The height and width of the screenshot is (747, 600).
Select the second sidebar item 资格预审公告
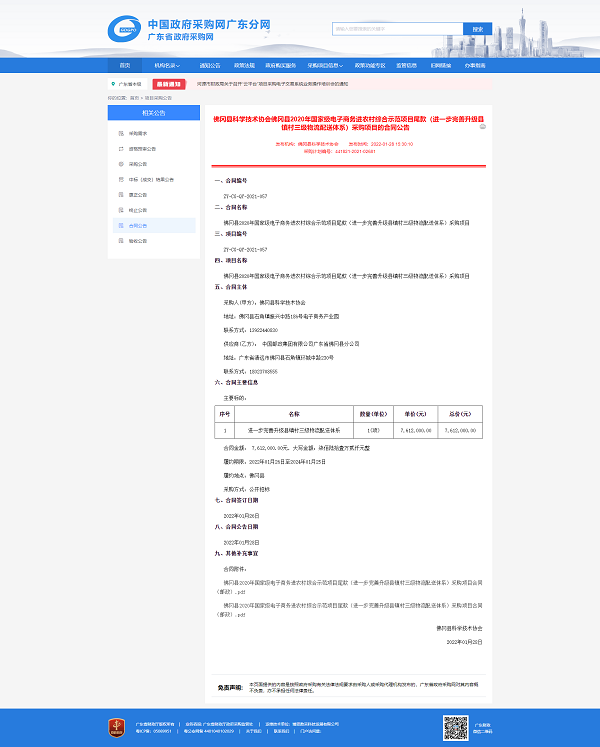coord(142,149)
